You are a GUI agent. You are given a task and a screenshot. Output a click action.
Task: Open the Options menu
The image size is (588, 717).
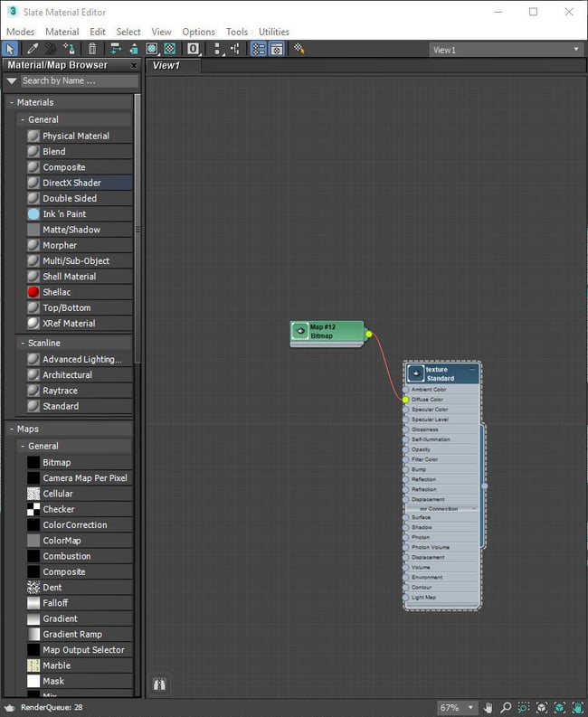coord(199,32)
